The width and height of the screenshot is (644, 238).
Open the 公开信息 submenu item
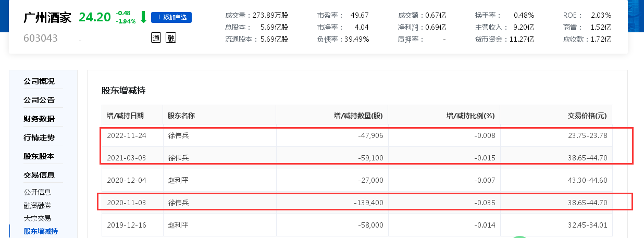pyautogui.click(x=38, y=192)
